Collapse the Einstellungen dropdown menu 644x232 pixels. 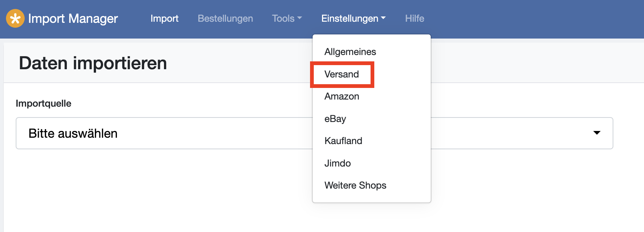(353, 18)
